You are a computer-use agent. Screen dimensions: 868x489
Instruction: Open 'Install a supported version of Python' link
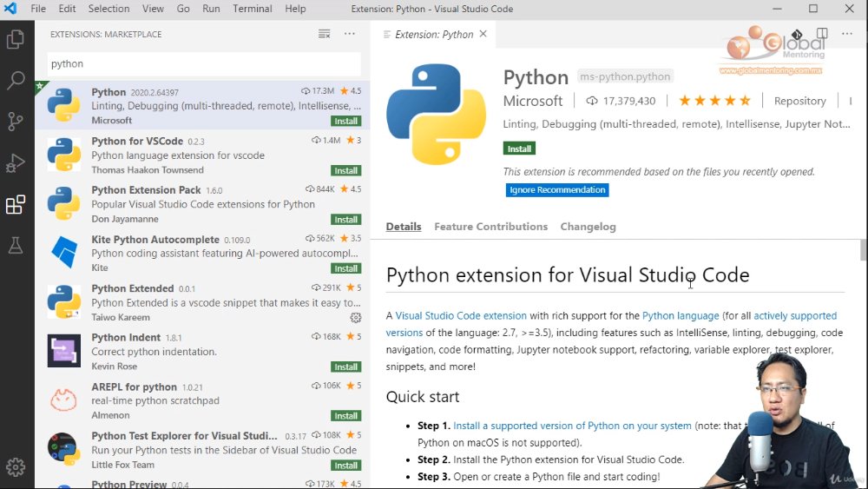click(x=572, y=426)
